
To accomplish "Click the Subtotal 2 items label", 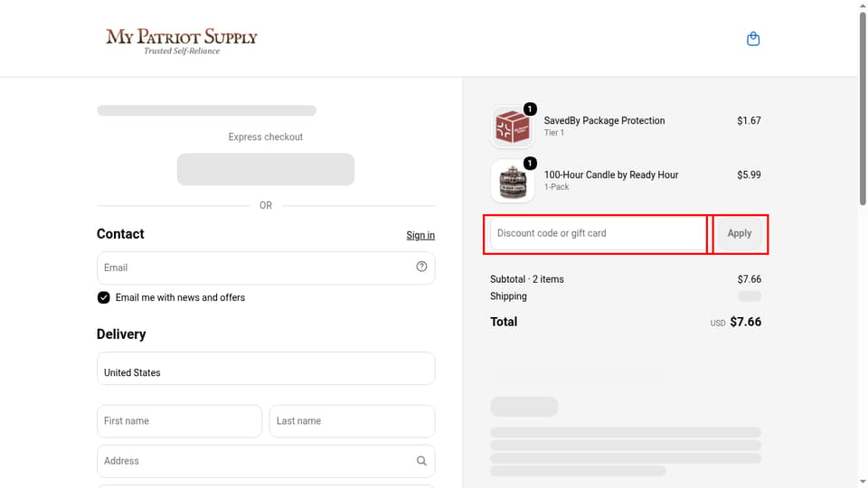I will (526, 279).
